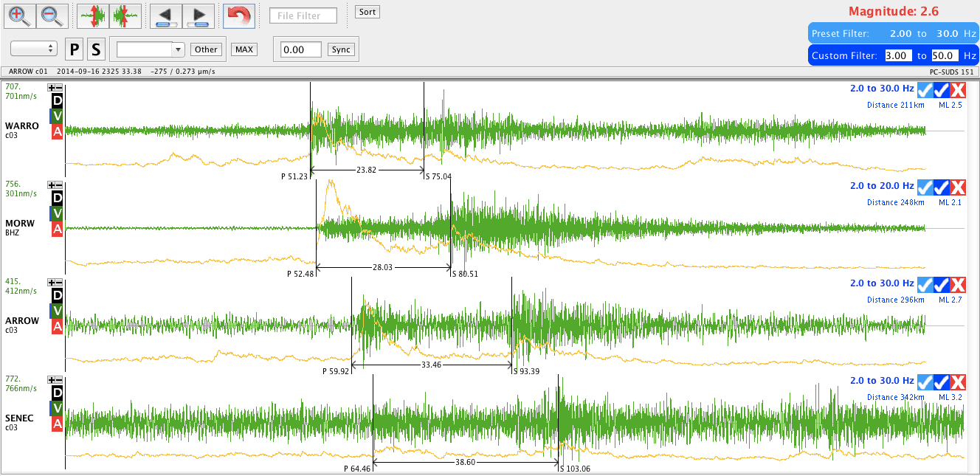Click the Sync button
The width and height of the screenshot is (980, 476).
click(x=341, y=49)
